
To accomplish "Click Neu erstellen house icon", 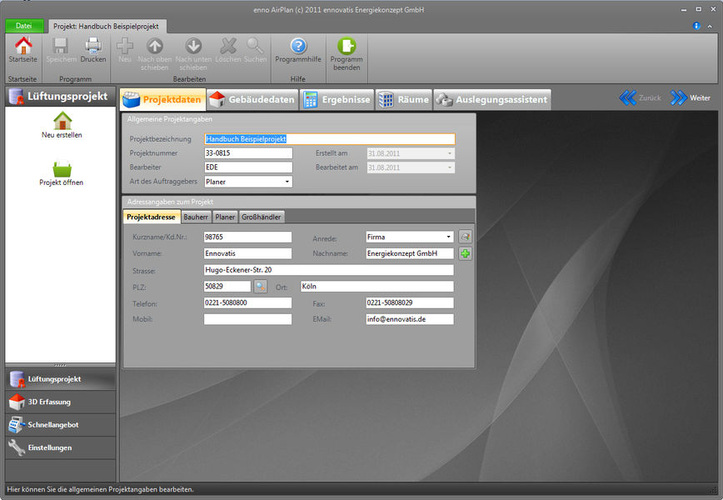I will coord(62,122).
